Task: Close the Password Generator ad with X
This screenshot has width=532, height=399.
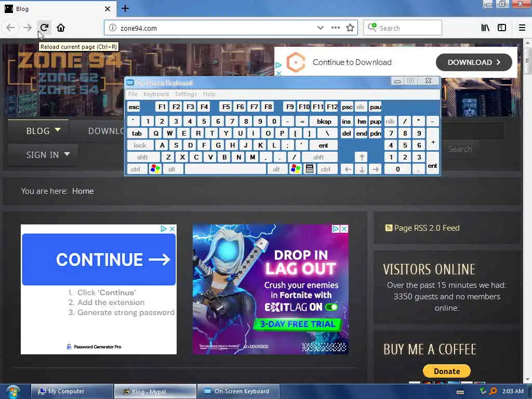Action: pyautogui.click(x=172, y=229)
